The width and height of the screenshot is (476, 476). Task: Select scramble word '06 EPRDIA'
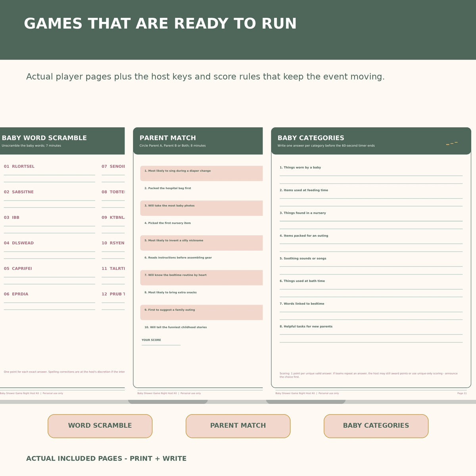point(16,294)
